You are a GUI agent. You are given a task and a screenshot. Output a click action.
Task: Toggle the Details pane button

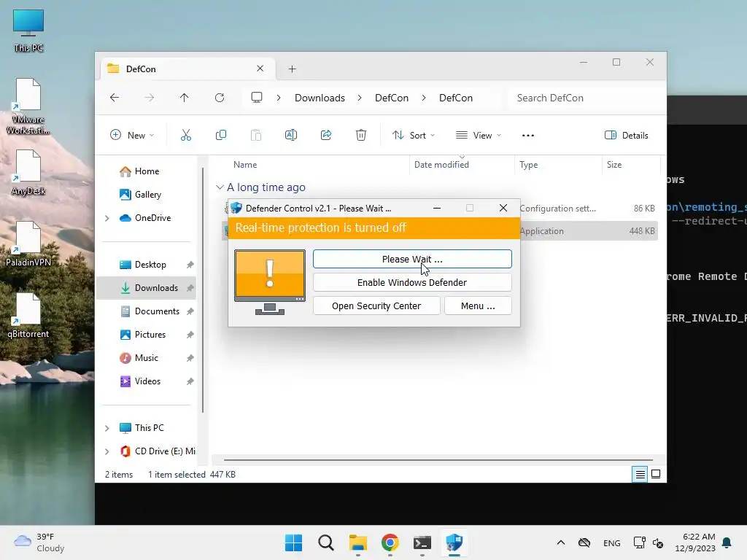coord(627,135)
